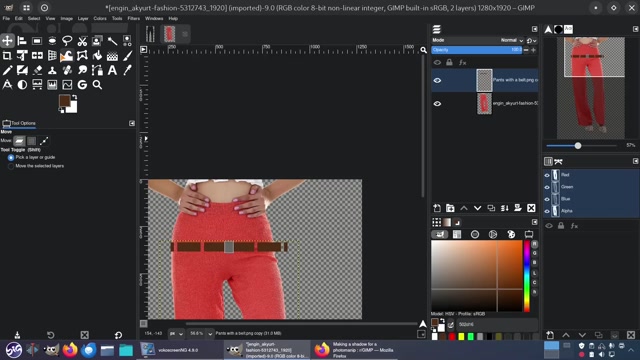The image size is (640, 360).
Task: Create a new layer in Layers panel
Action: click(437, 208)
